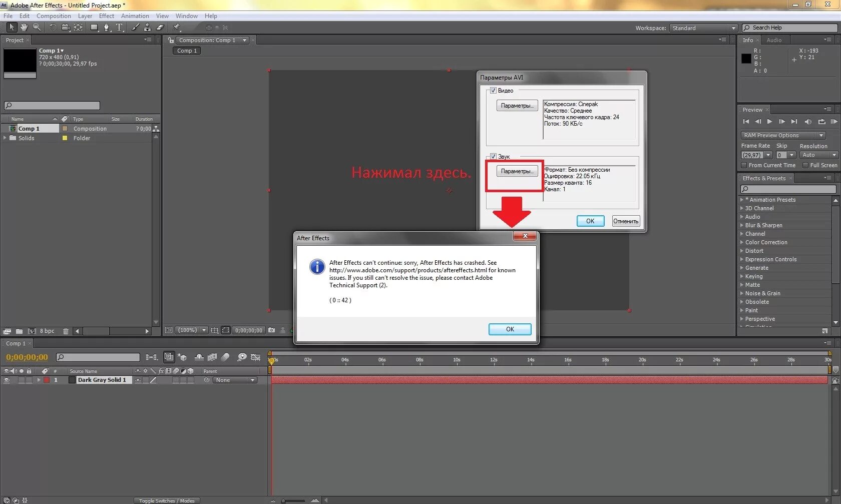Image resolution: width=841 pixels, height=504 pixels.
Task: Toggle Brainstorm lightbulb icon in timeline
Action: [242, 357]
